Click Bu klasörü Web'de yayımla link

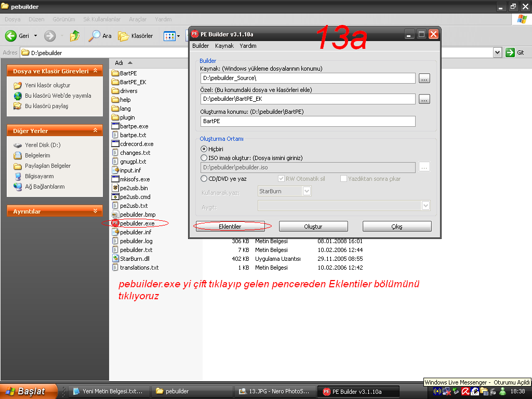(x=58, y=96)
